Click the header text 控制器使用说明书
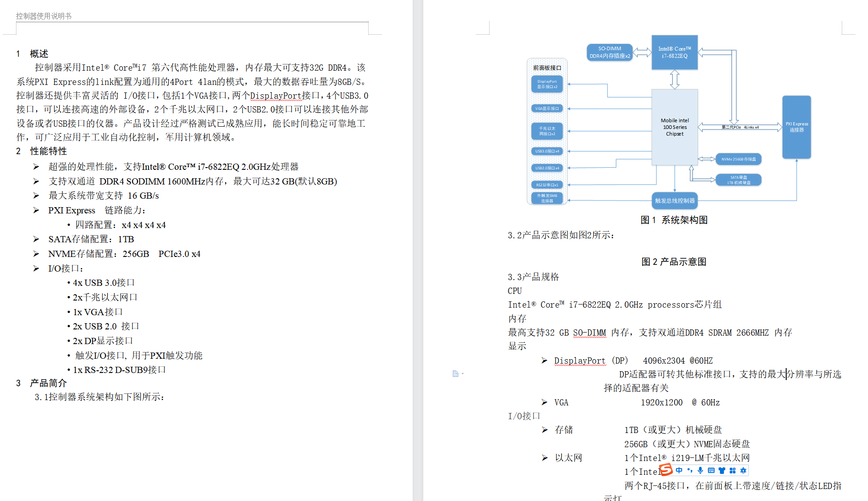The image size is (868, 501). pos(44,16)
